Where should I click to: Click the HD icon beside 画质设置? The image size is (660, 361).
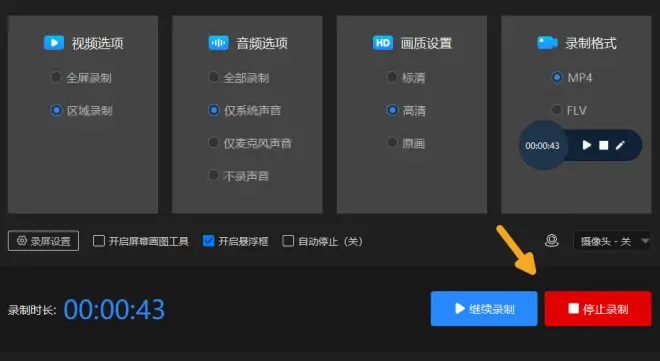(x=383, y=43)
